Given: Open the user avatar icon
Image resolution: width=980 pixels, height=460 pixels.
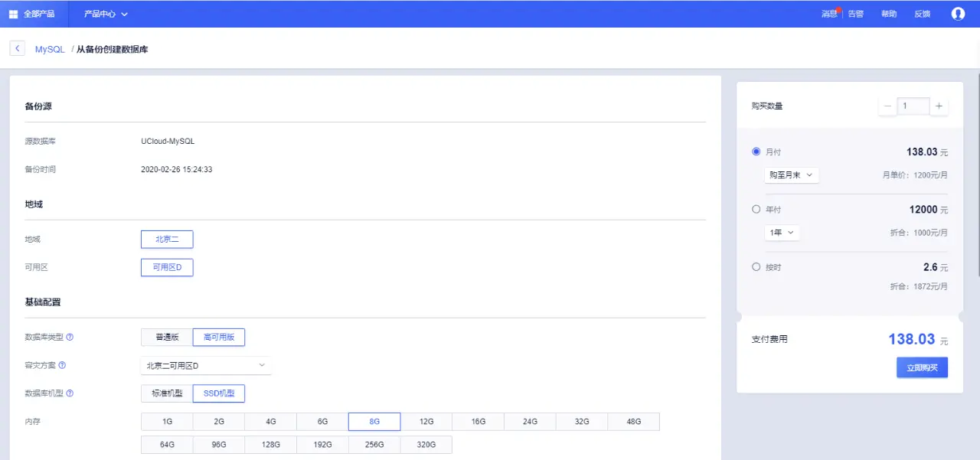Looking at the screenshot, I should (x=958, y=14).
